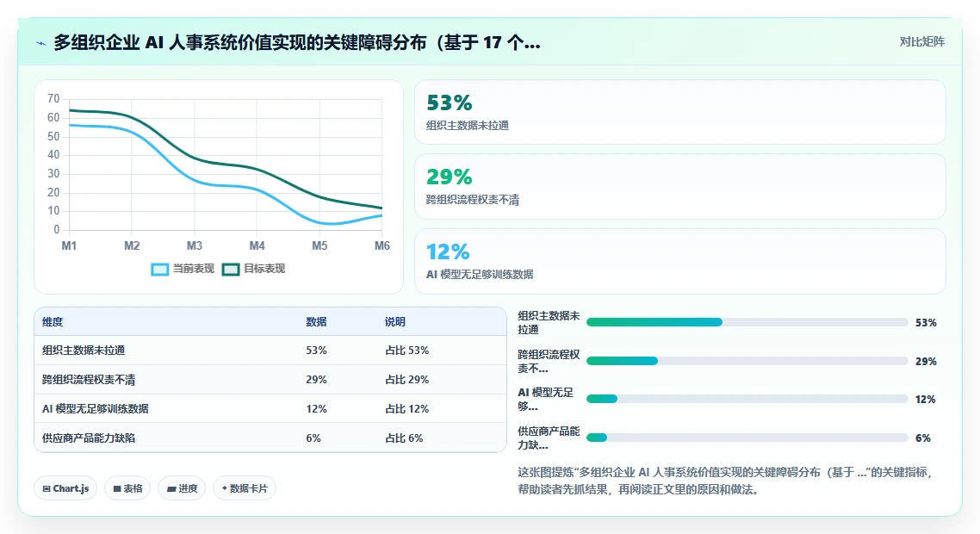Click the 29% progress bar

click(x=747, y=362)
